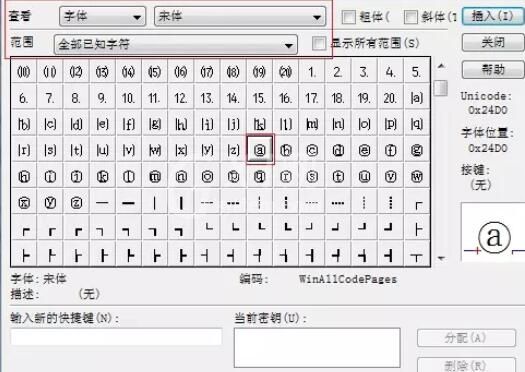Pick the '15.' numbered-period symbol
Viewport: 525px width, 372px height.
259,98
